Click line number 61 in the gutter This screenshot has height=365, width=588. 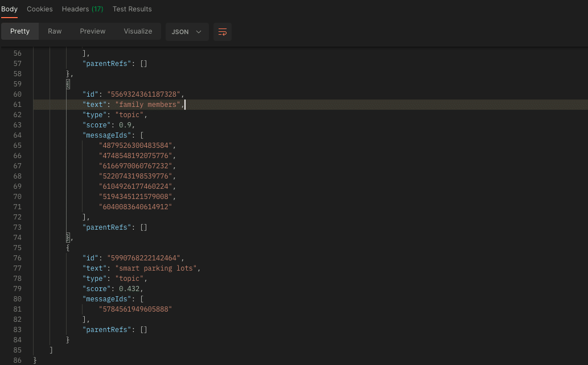[17, 104]
